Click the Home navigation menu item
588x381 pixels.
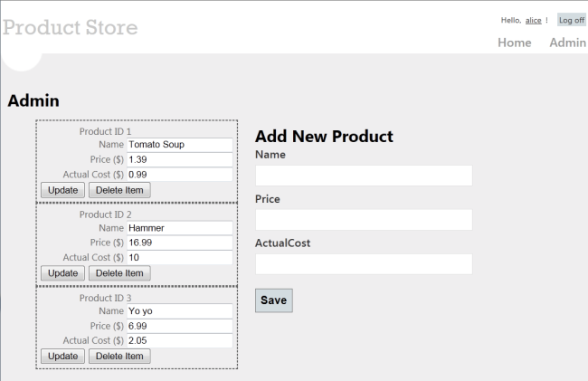pos(514,43)
